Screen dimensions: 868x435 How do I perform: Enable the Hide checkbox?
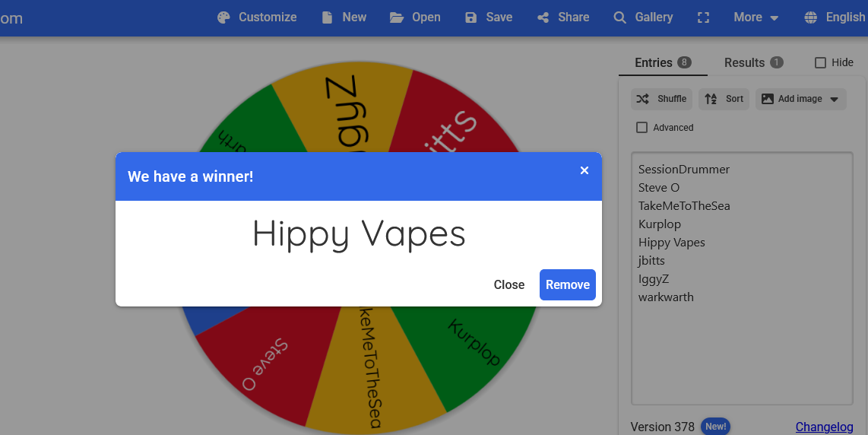(820, 63)
